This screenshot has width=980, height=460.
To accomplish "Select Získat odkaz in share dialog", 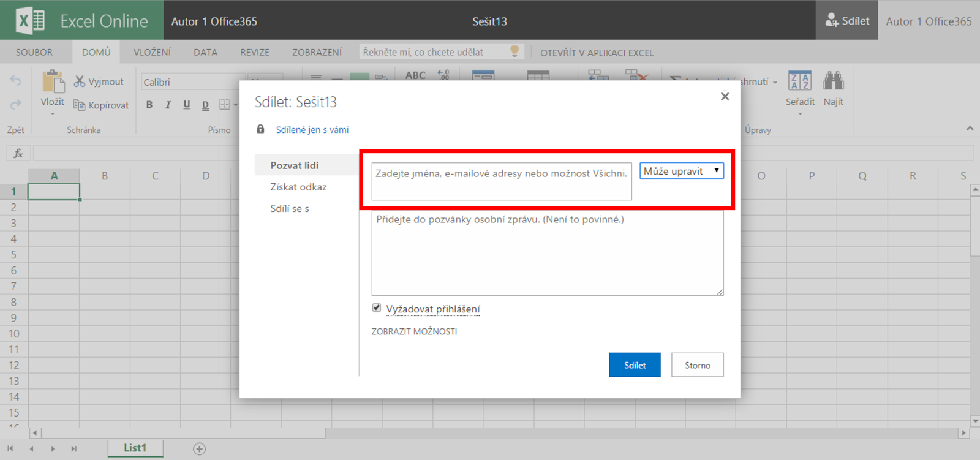I will pos(298,187).
